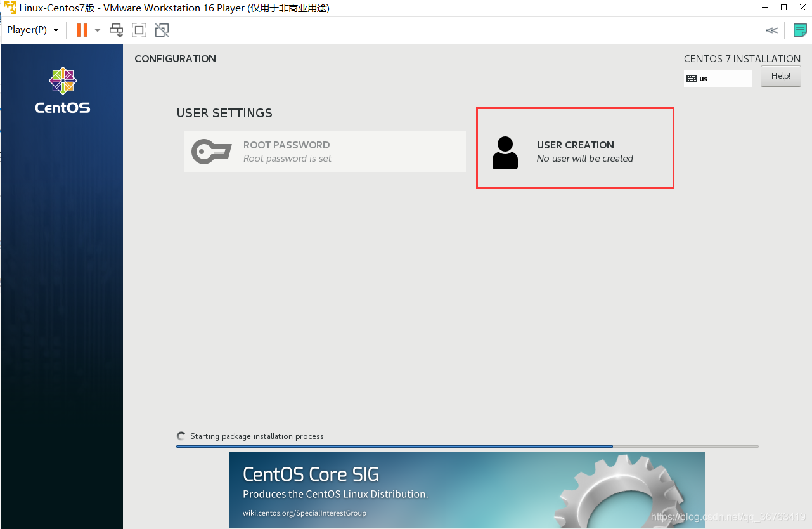Click the CONFIGURATION heading
Image resolution: width=812 pixels, height=529 pixels.
click(x=176, y=59)
